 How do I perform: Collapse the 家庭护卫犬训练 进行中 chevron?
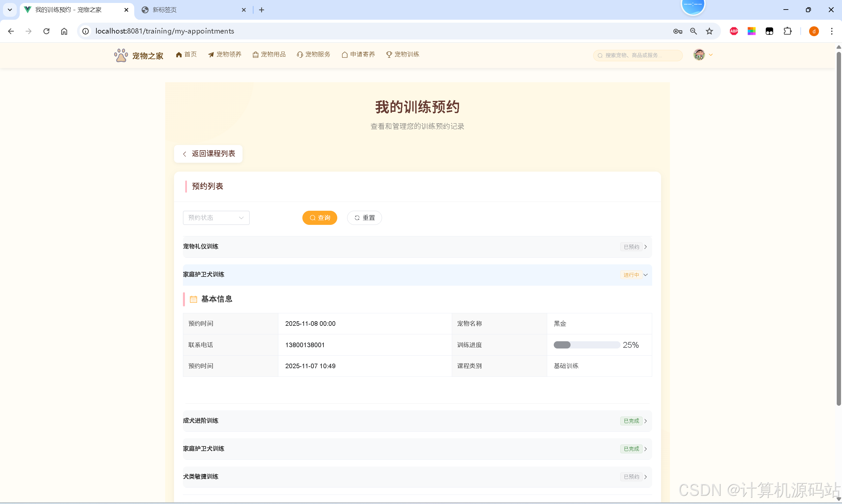(645, 275)
